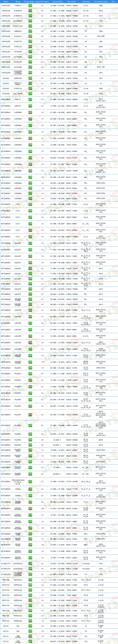The height and width of the screenshot is (644, 118).
Task: Click fuel icon in PAJERO PININ 2.0 row
Action: click(x=30, y=462)
